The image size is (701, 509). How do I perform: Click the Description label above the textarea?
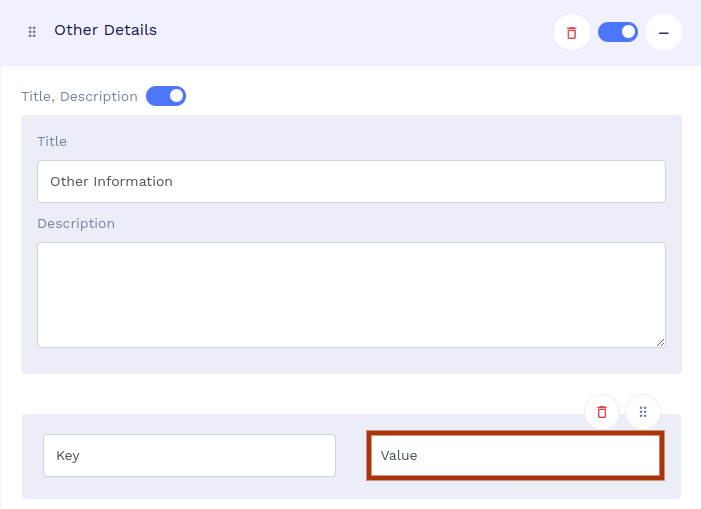click(x=76, y=224)
